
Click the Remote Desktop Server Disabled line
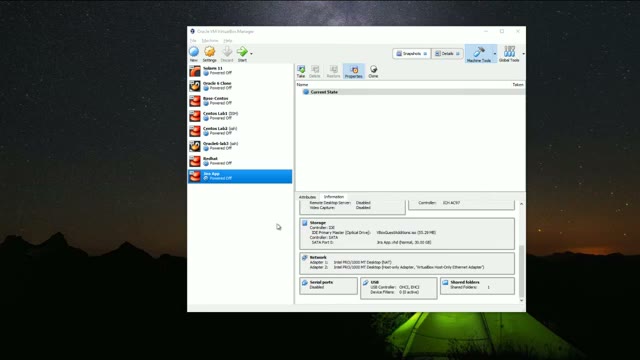(340, 203)
